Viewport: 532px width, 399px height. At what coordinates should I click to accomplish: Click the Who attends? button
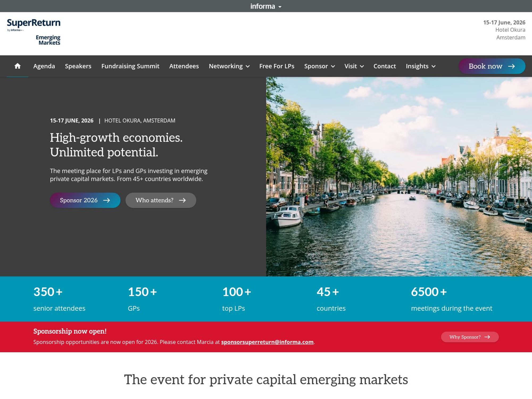pyautogui.click(x=161, y=200)
